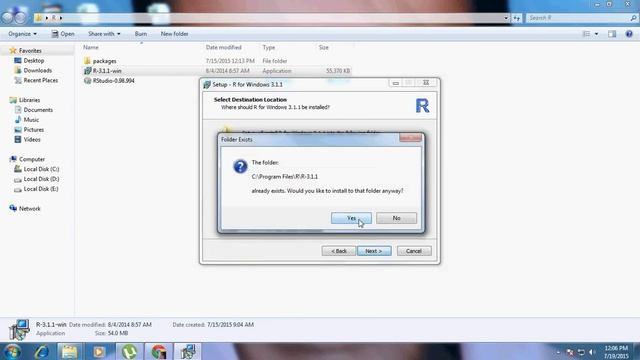
Task: Click the change view icon
Action: [x=586, y=34]
